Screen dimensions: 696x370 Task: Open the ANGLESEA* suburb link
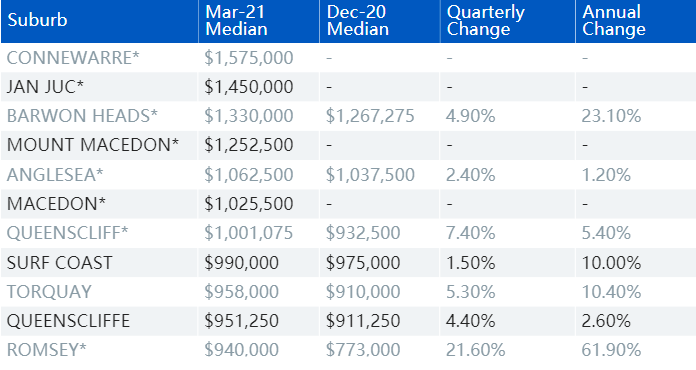click(55, 174)
